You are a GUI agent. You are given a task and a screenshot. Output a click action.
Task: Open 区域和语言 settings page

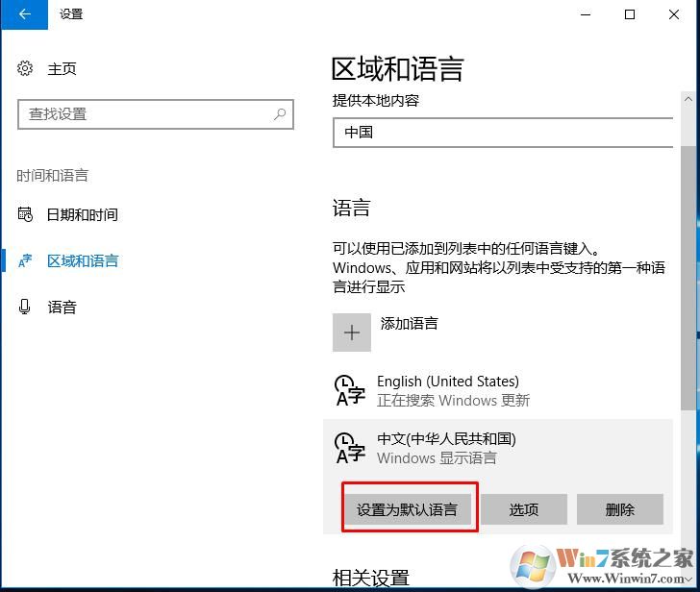[x=83, y=261]
